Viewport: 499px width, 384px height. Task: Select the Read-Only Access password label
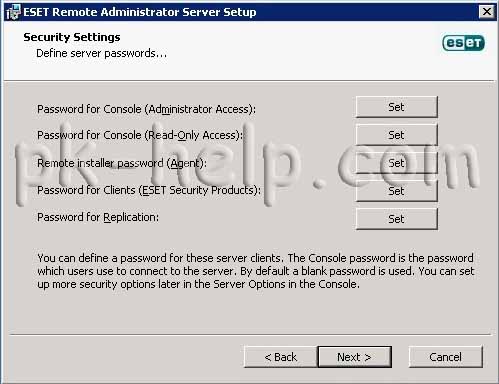tap(140, 135)
